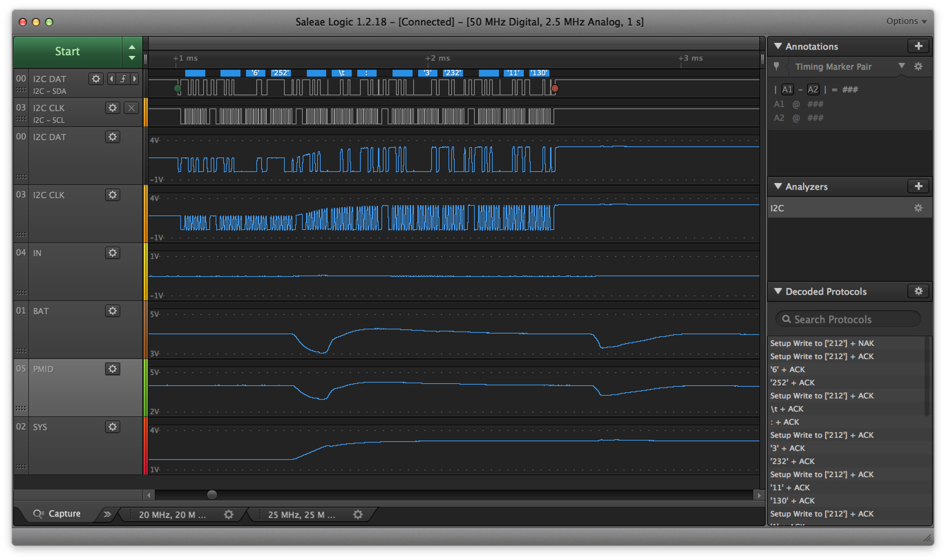This screenshot has height=560, width=946.
Task: Switch to the 25 MHz capture tab
Action: coord(301,515)
